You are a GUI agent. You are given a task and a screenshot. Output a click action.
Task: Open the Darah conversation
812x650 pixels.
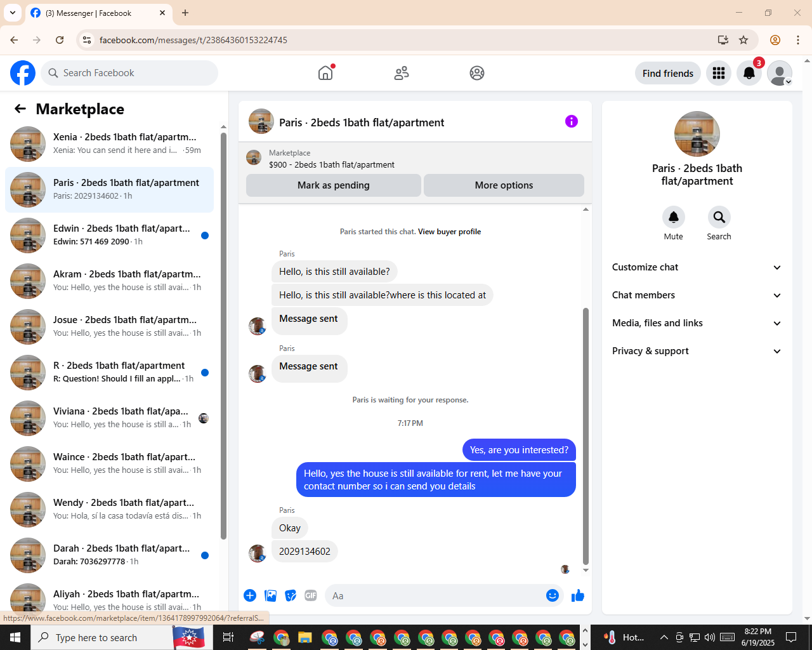pyautogui.click(x=109, y=555)
